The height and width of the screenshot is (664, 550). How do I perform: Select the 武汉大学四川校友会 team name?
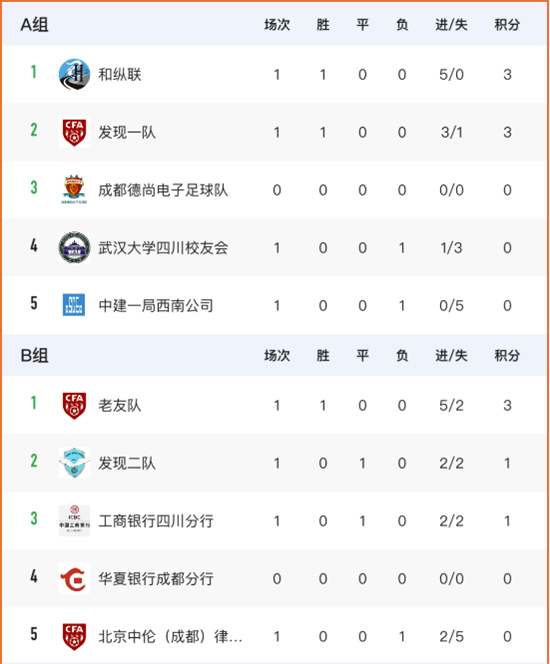click(x=163, y=248)
